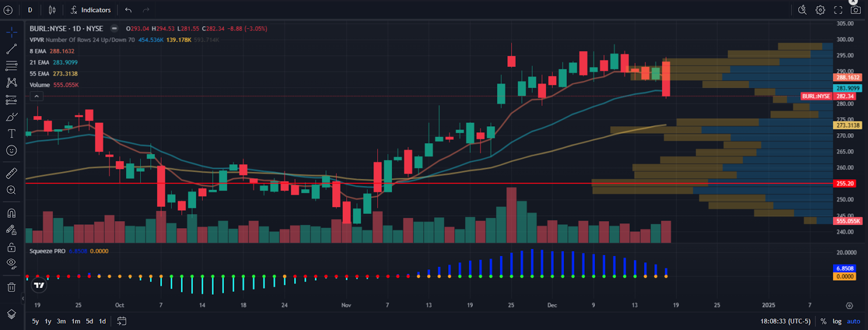Select the forecasting and measurement tool
The height and width of the screenshot is (330, 868).
click(11, 100)
